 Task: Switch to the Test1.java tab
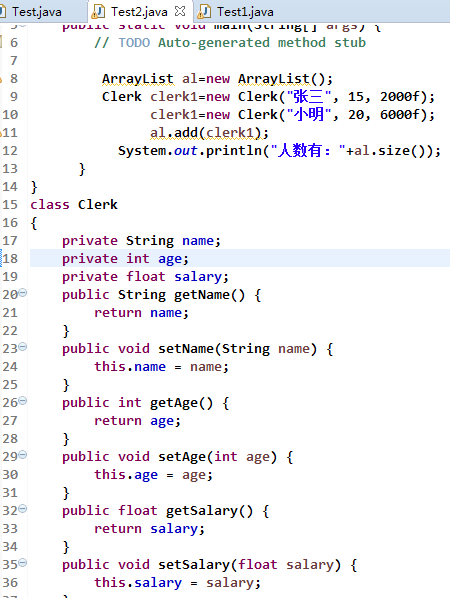pos(245,12)
